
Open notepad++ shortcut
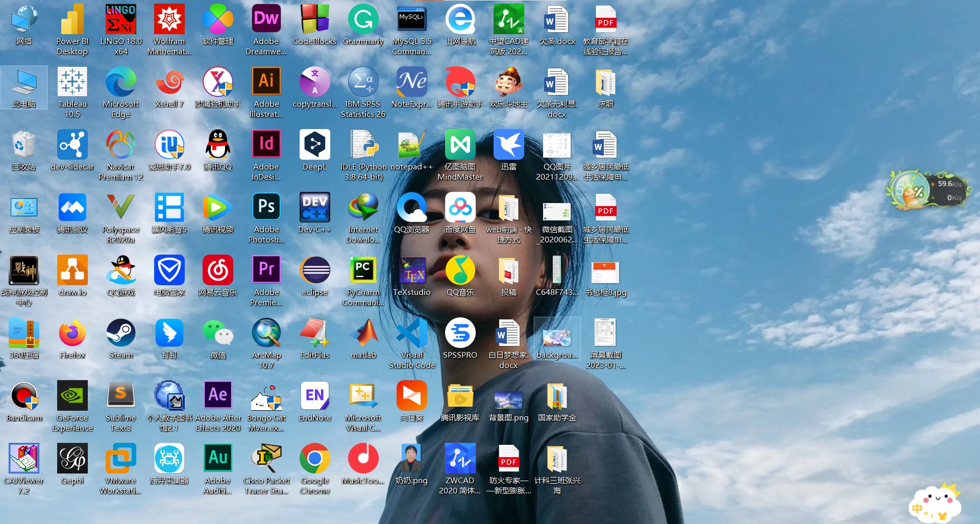[x=411, y=145]
